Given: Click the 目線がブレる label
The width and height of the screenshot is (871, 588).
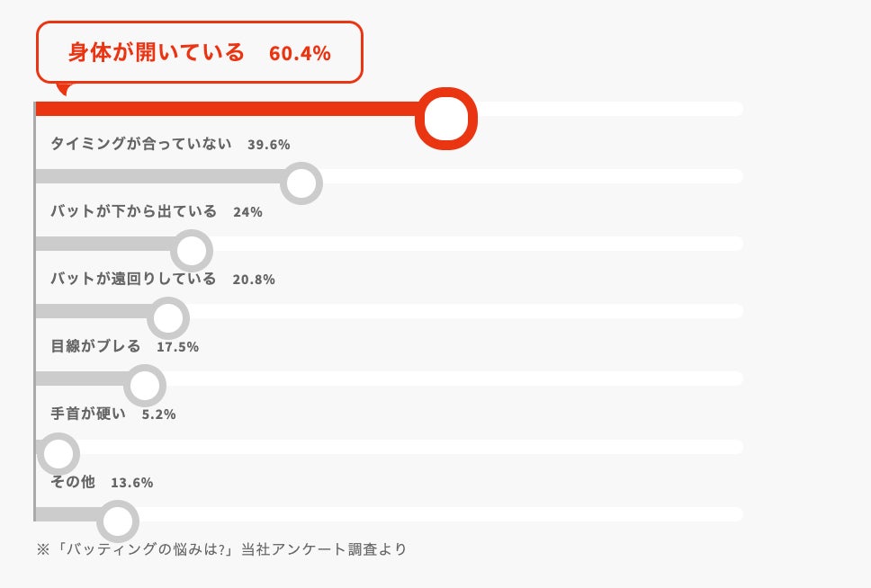Looking at the screenshot, I should (95, 346).
